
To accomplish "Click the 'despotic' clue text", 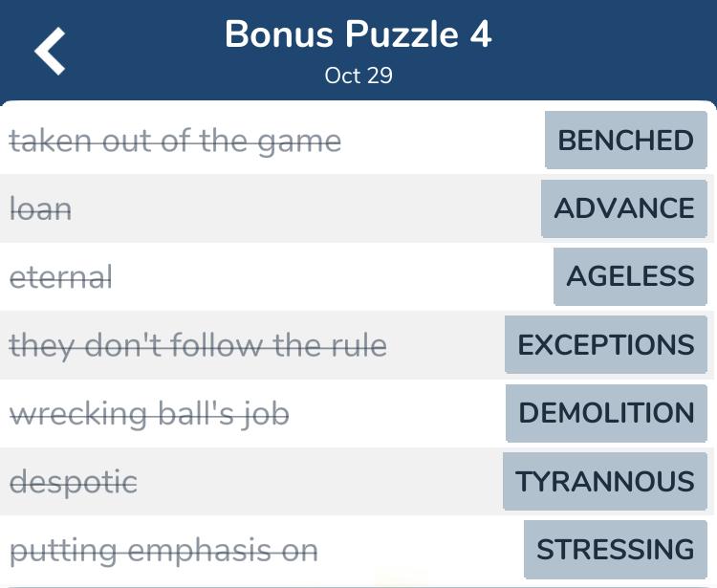I will tap(74, 483).
